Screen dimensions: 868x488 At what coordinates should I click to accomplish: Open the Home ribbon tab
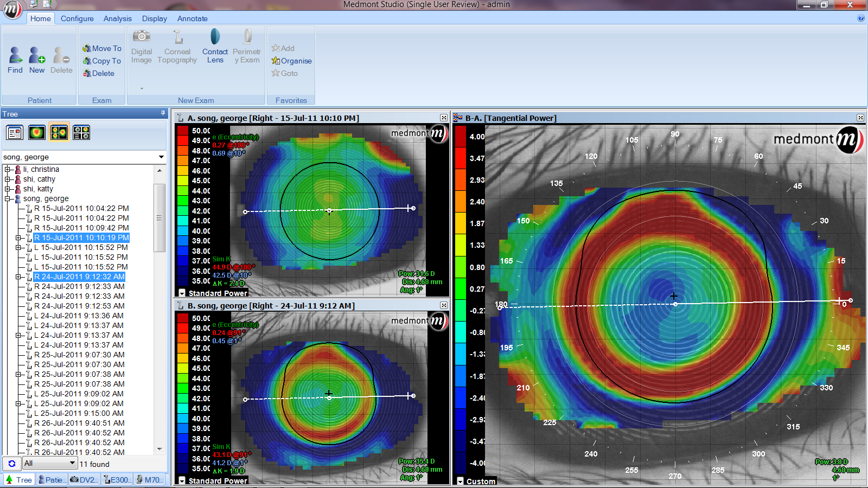pyautogui.click(x=41, y=18)
